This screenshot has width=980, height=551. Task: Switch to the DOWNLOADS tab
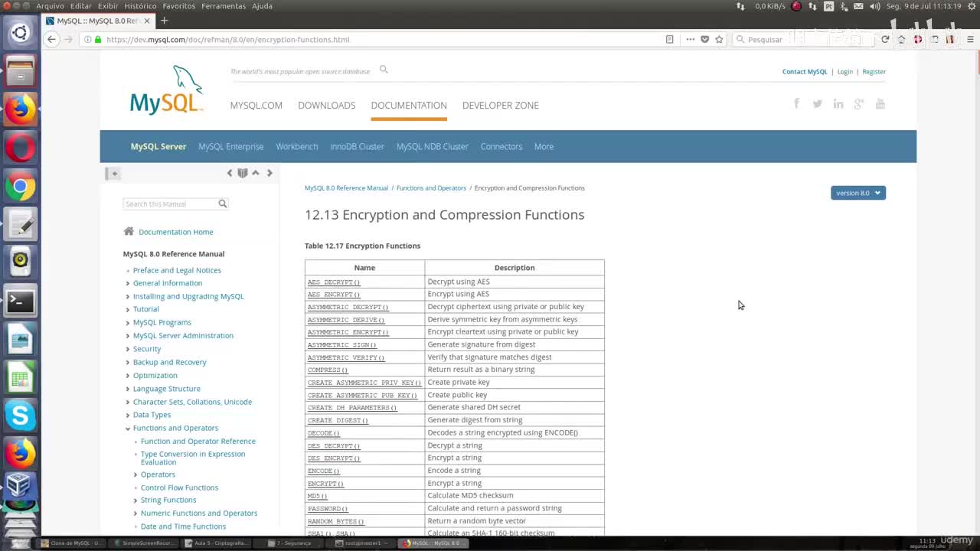(327, 106)
